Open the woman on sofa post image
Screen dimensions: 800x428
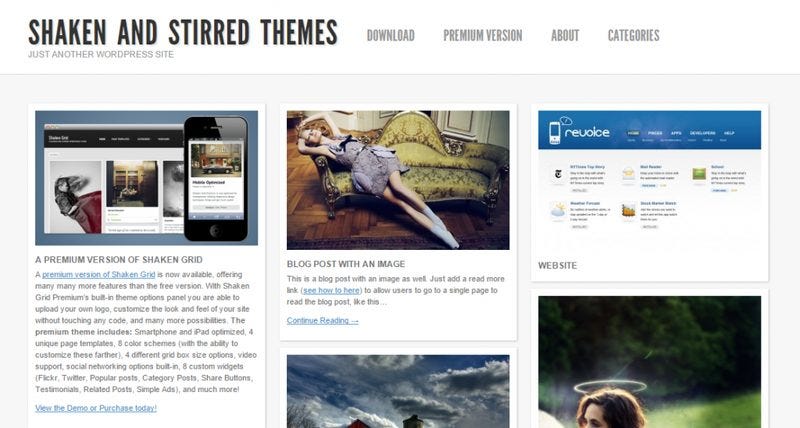coord(398,180)
